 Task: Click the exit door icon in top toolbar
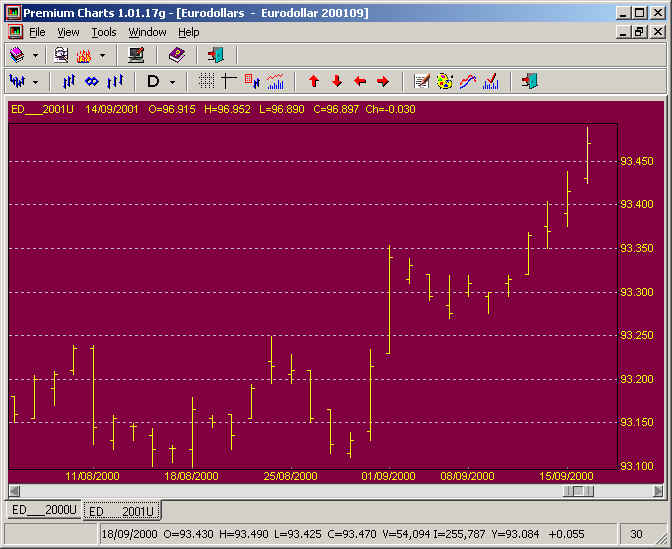[216, 55]
